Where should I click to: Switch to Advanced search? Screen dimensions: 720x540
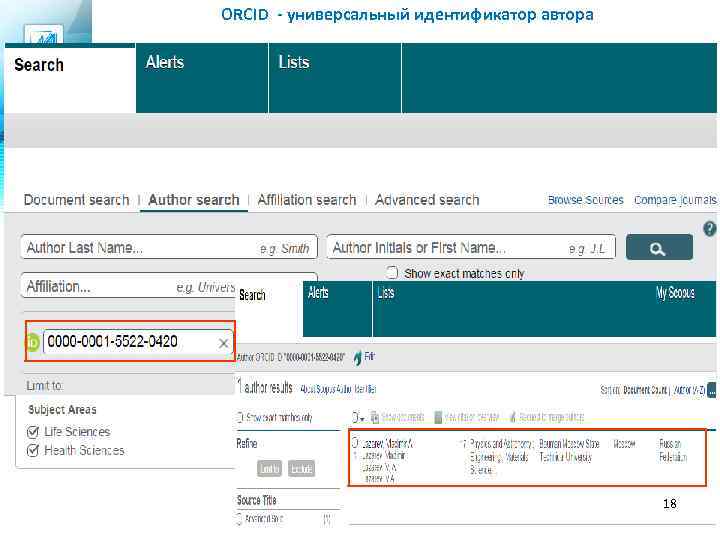[427, 200]
